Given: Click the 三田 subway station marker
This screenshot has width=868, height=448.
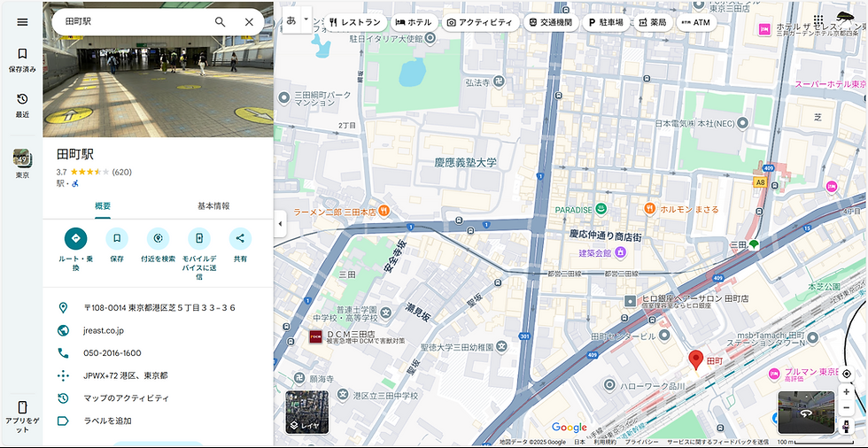Looking at the screenshot, I should pos(753,244).
